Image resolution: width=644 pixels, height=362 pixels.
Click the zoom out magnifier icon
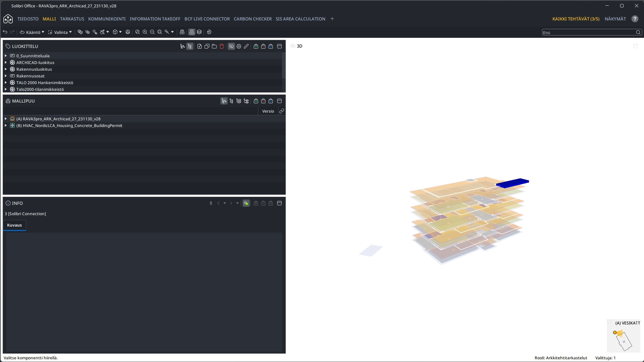(152, 32)
